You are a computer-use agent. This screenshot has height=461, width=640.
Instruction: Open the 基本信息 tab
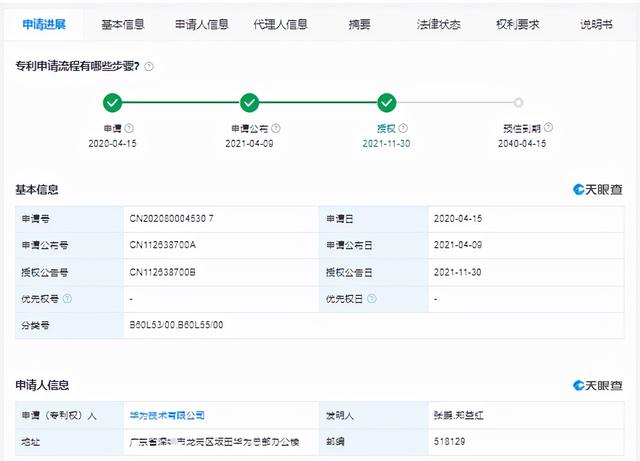click(x=123, y=24)
